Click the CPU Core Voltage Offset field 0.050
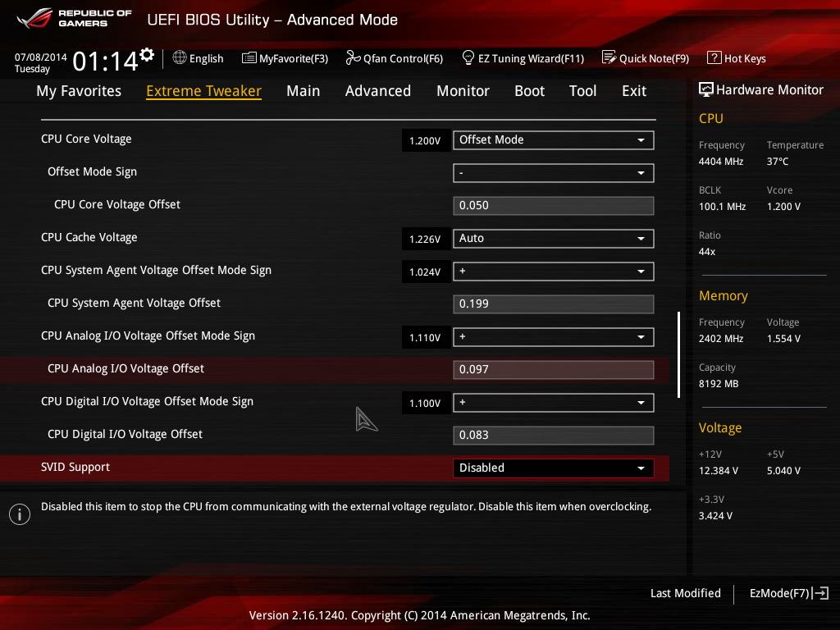This screenshot has height=630, width=840. tap(554, 206)
